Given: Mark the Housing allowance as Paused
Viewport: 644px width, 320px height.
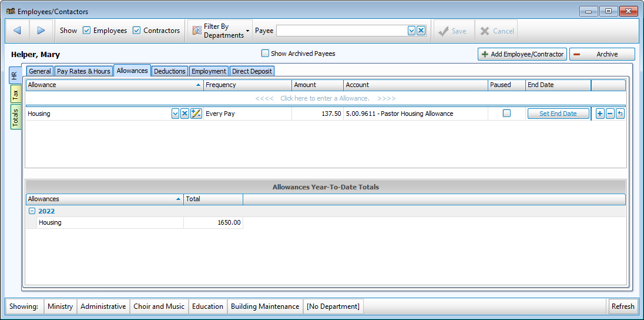Looking at the screenshot, I should [x=507, y=114].
